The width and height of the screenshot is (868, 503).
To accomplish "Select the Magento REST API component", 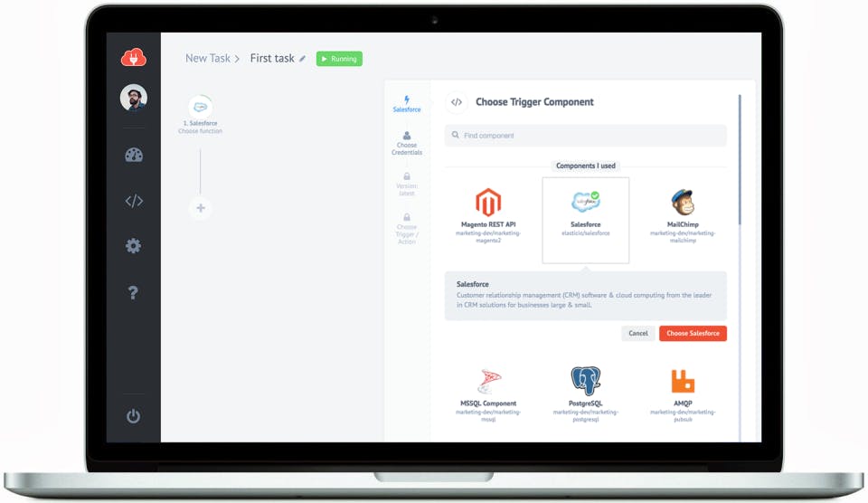I will [488, 215].
